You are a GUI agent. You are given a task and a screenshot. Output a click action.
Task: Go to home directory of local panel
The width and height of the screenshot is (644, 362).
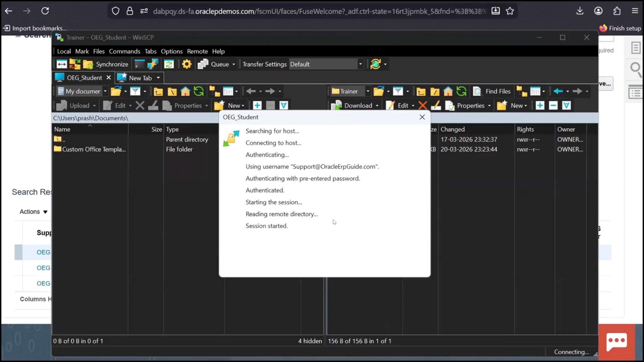pos(185,91)
